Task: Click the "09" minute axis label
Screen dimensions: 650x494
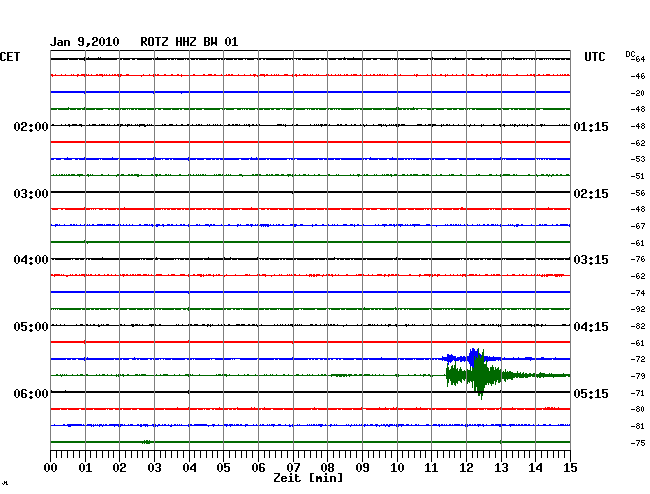Action: point(362,468)
